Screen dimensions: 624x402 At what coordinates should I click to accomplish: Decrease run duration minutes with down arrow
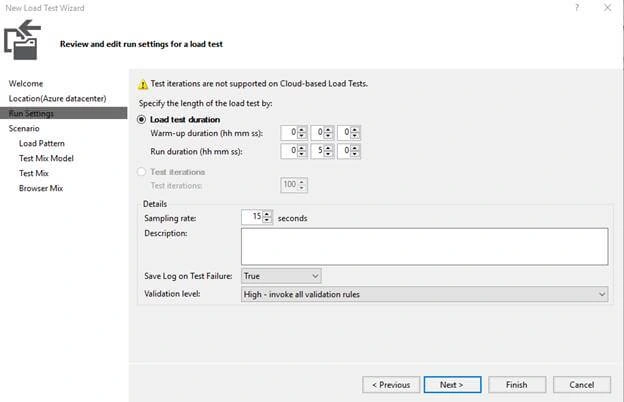click(328, 154)
